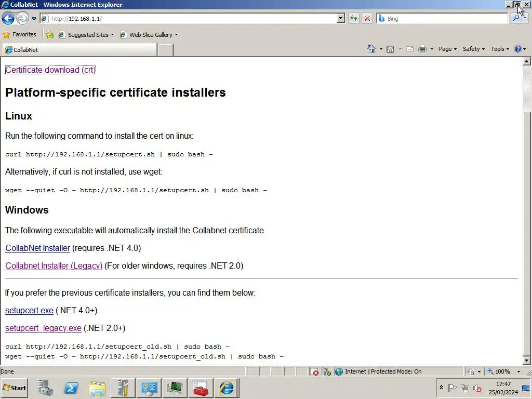Viewport: 532px width, 399px height.
Task: Click the vertical scrollbar up arrow
Action: point(527,61)
